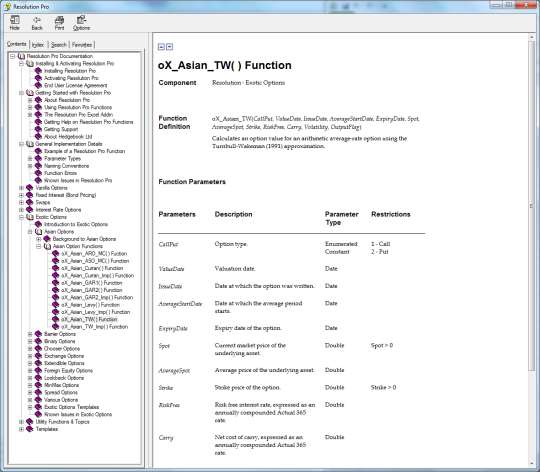Open Getting Help on Resolution Pro Functions
The height and width of the screenshot is (472, 540).
coord(89,122)
